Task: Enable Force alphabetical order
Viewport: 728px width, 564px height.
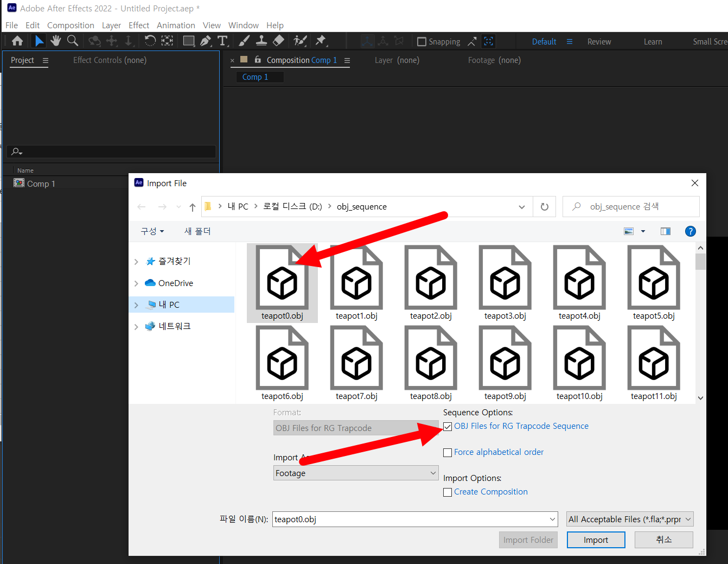Action: [x=448, y=453]
